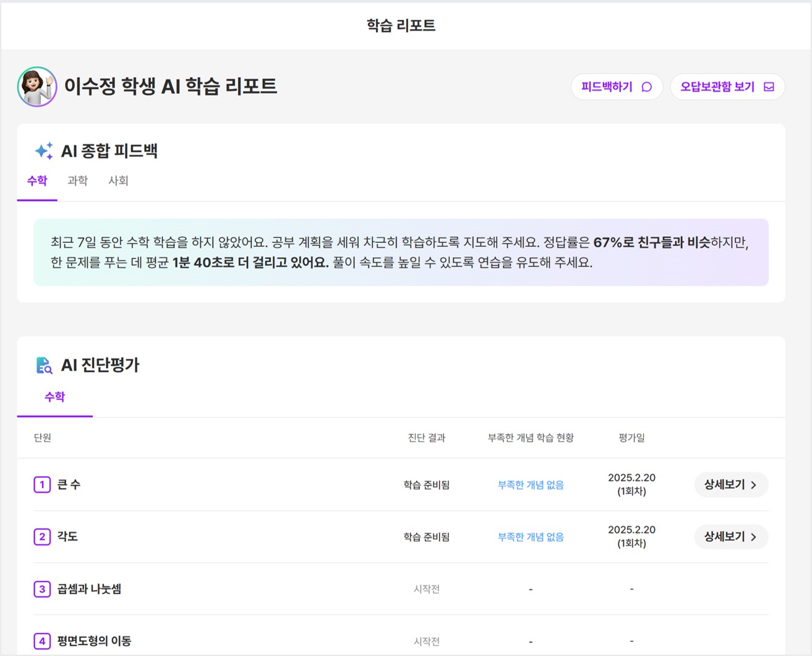
Task: Click the 곱셈과 나눗셈 unit row title
Action: [x=89, y=589]
